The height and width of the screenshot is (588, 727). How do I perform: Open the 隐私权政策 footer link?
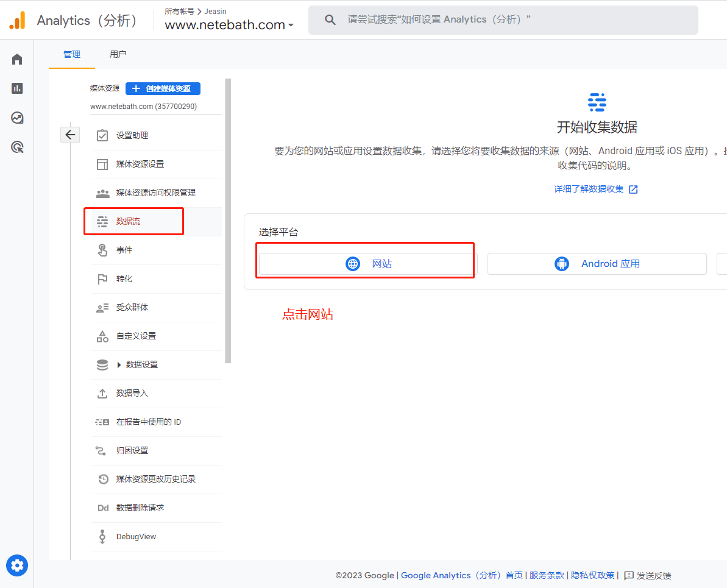(592, 575)
